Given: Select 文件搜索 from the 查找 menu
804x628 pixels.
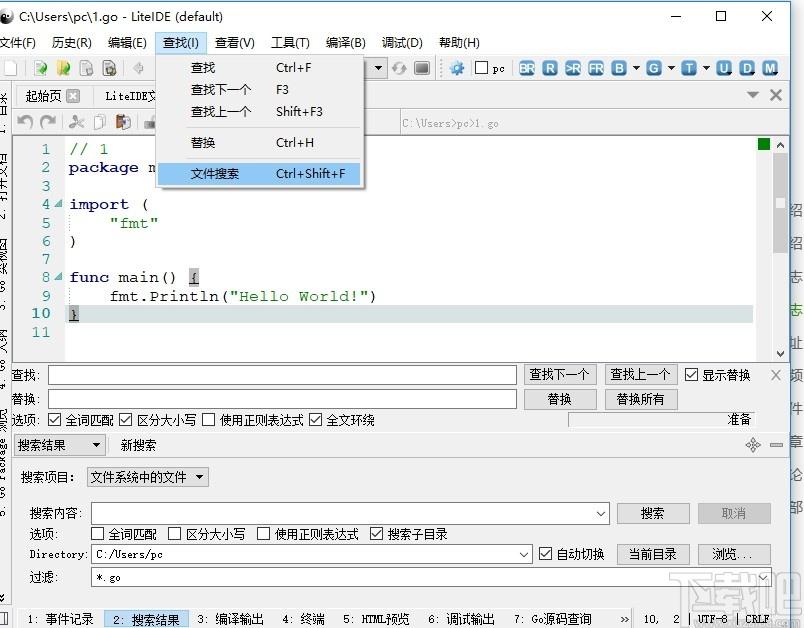Looking at the screenshot, I should point(259,174).
